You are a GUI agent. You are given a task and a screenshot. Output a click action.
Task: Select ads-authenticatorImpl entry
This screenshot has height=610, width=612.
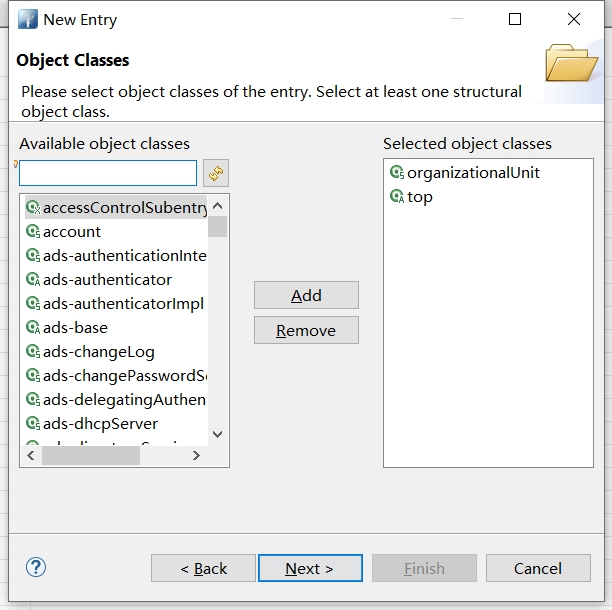[x=122, y=304]
